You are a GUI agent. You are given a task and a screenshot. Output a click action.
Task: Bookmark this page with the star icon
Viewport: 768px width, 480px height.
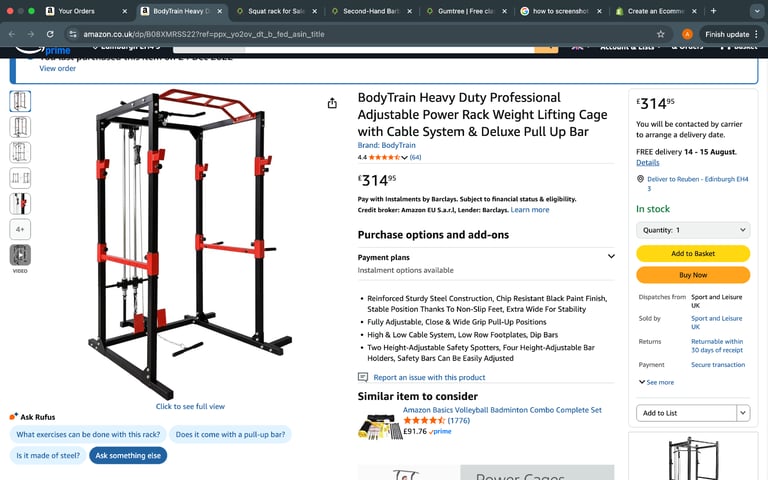pyautogui.click(x=661, y=34)
